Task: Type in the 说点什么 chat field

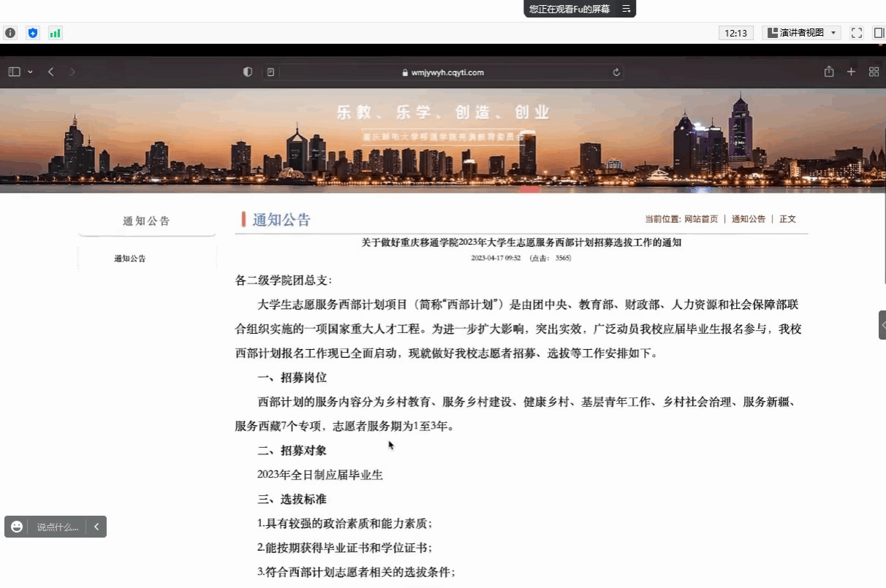Action: coord(57,527)
